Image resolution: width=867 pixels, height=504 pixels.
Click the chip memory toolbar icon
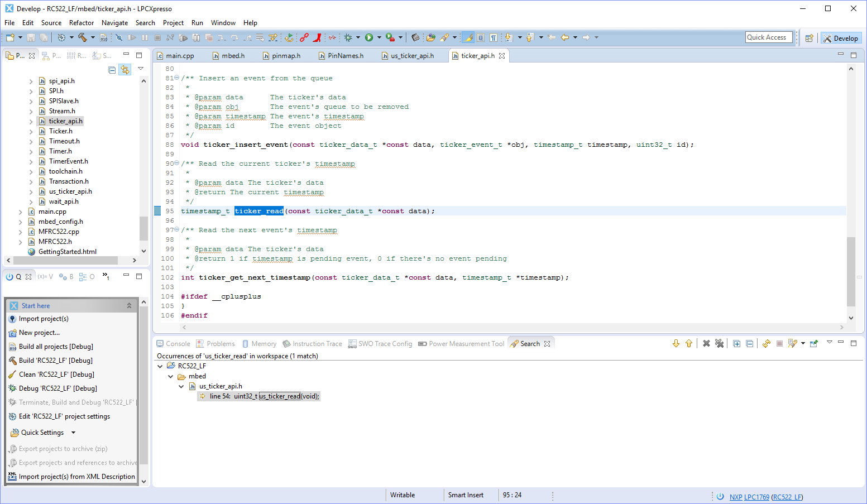pos(415,37)
